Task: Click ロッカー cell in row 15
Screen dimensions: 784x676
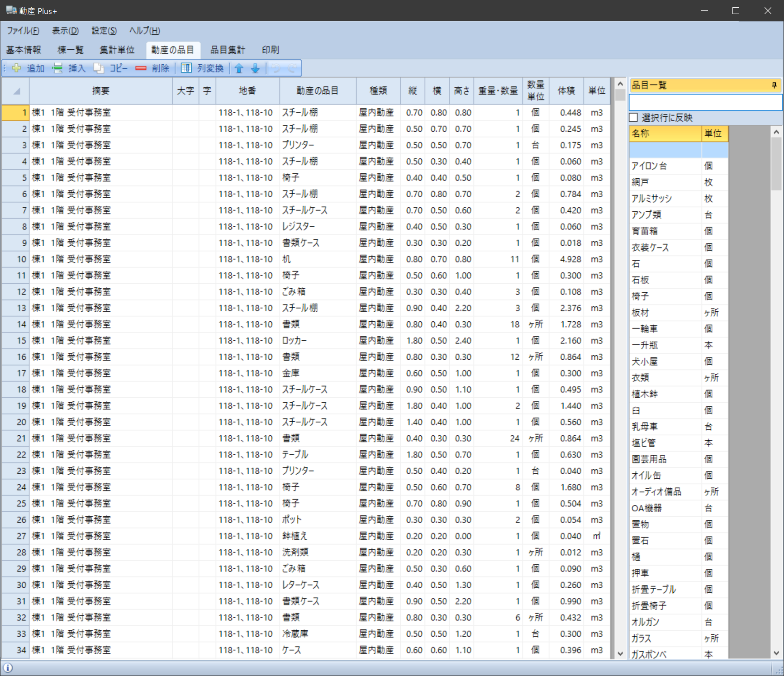Action: pos(318,341)
